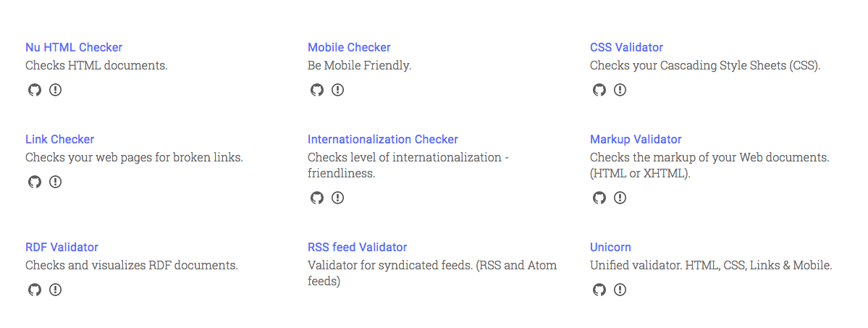The width and height of the screenshot is (868, 328).
Task: Open GitHub icon under Internationalization Checker
Action: pyautogui.click(x=316, y=198)
